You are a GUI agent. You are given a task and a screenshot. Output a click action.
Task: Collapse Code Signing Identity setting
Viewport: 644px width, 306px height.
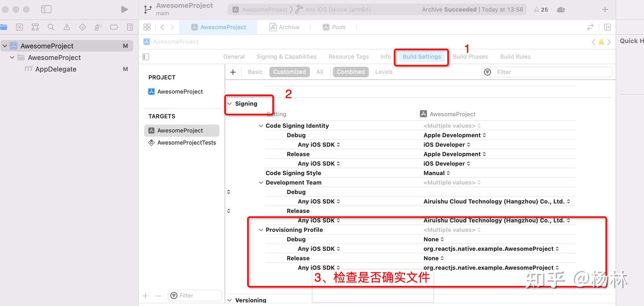261,126
